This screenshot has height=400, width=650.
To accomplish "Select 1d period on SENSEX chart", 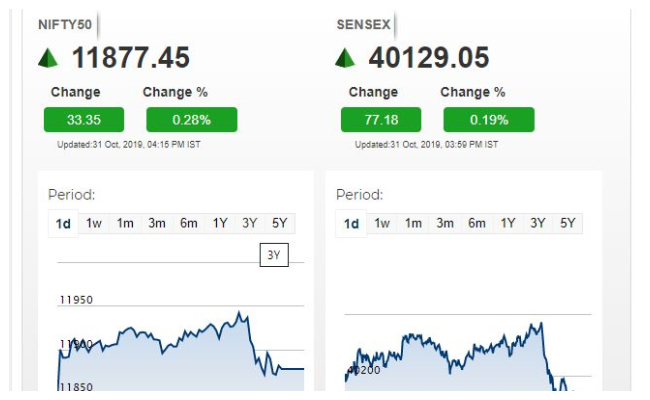I will click(x=351, y=224).
